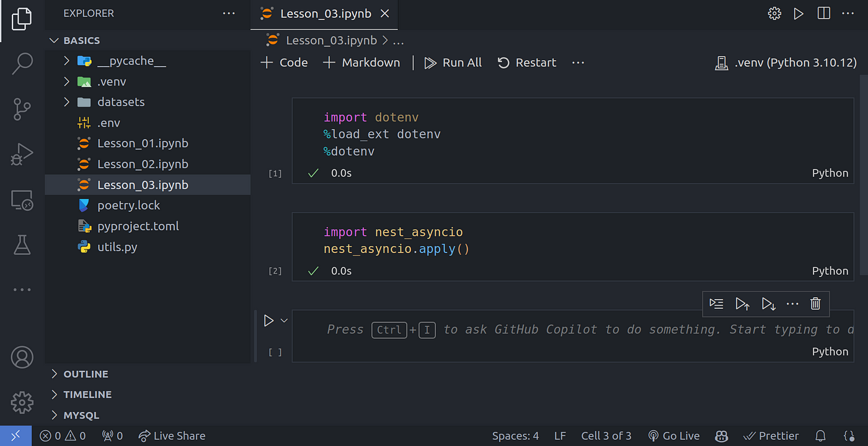Open the Testing flask icon
The height and width of the screenshot is (446, 868).
[22, 244]
